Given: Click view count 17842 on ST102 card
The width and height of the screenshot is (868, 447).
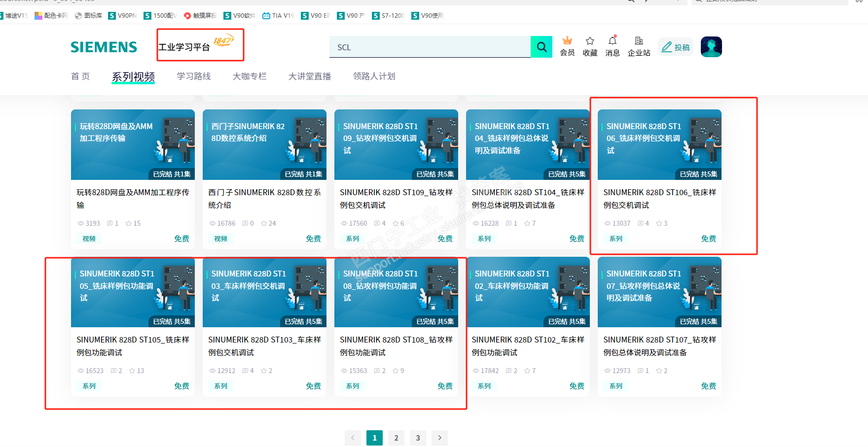Looking at the screenshot, I should [x=490, y=371].
